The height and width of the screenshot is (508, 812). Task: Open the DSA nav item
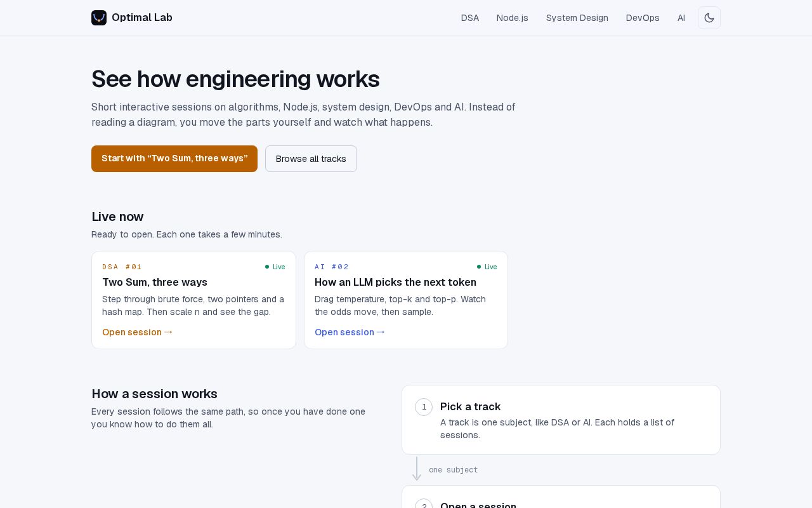pos(470,18)
